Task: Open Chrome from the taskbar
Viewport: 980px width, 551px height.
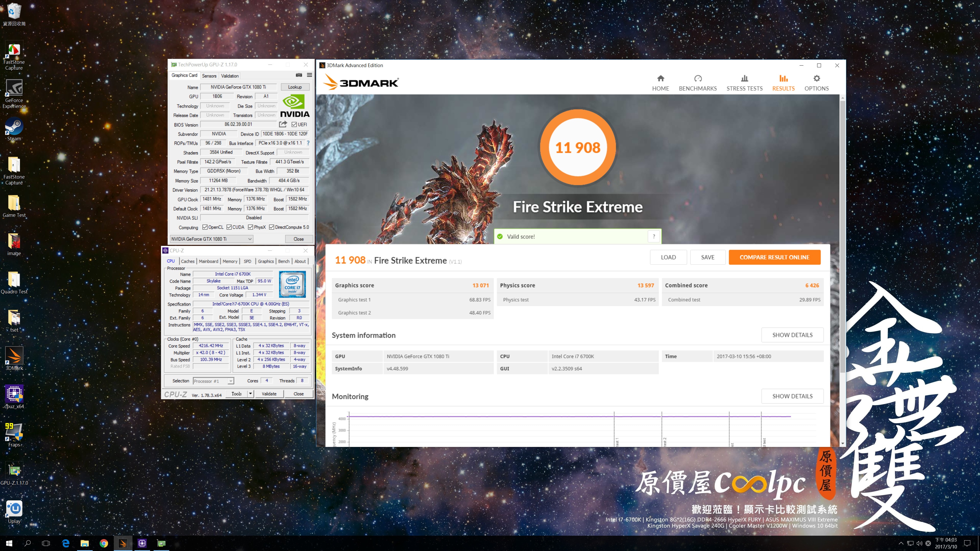Action: click(x=103, y=543)
